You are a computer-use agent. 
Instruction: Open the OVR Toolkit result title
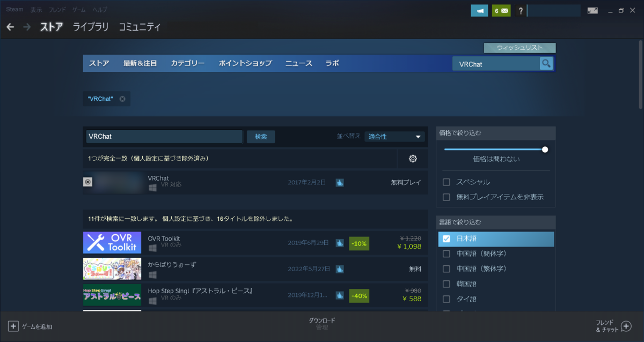[164, 238]
